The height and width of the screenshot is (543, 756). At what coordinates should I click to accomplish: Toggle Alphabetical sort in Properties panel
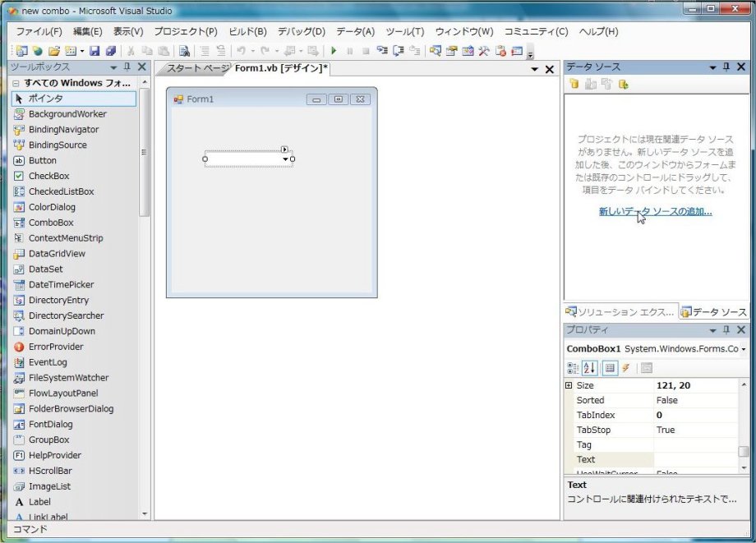point(589,368)
